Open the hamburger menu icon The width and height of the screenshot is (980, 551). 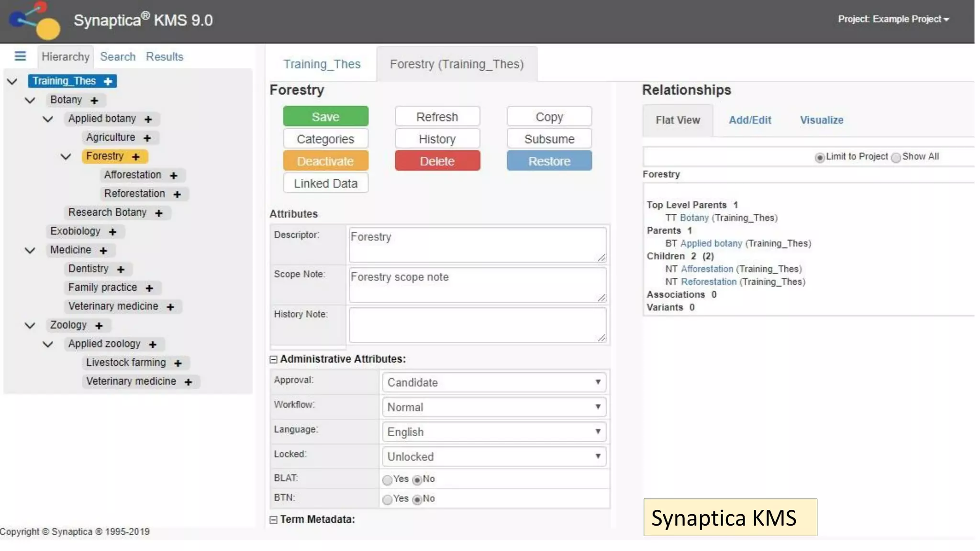pos(20,56)
